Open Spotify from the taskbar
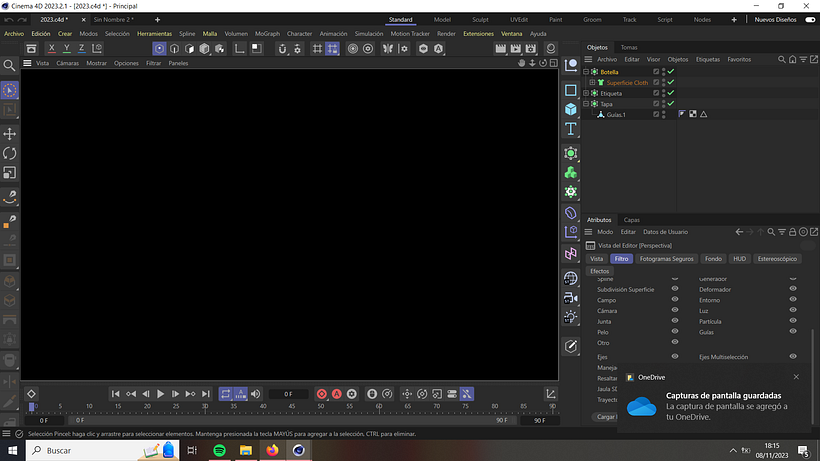Viewport: 820px width, 461px height. [x=219, y=451]
